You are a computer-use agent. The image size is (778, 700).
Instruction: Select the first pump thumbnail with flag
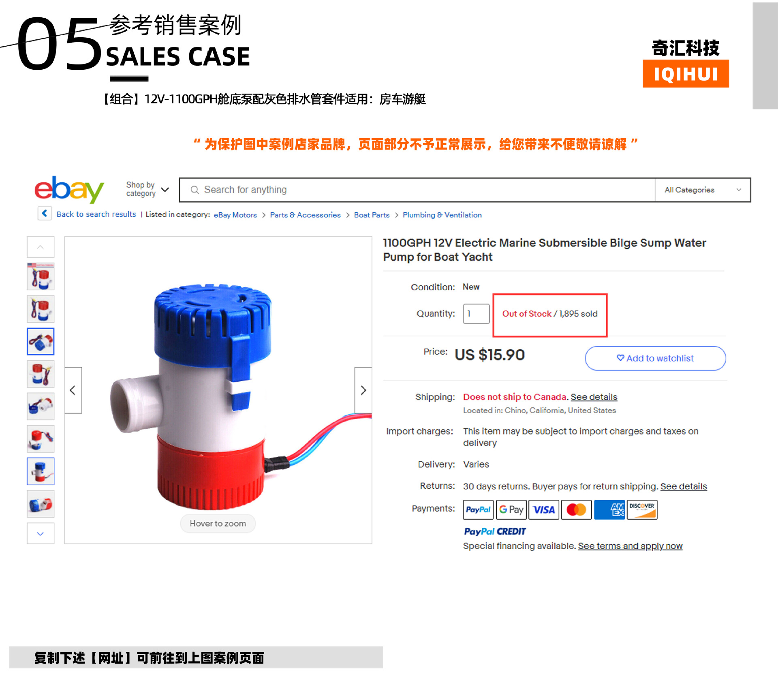pyautogui.click(x=41, y=276)
